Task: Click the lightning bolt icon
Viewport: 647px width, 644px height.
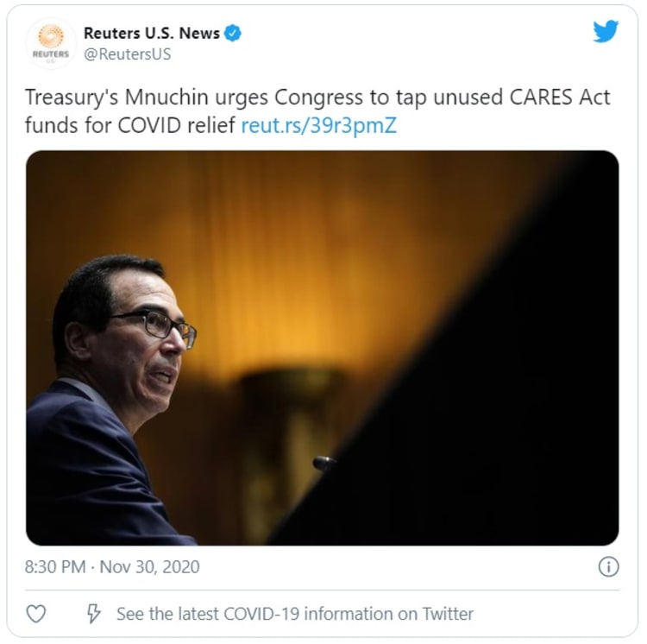Action: point(94,614)
